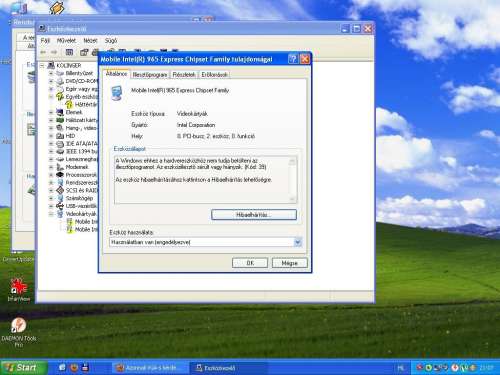Go back with the toolbar left arrow

click(x=43, y=52)
